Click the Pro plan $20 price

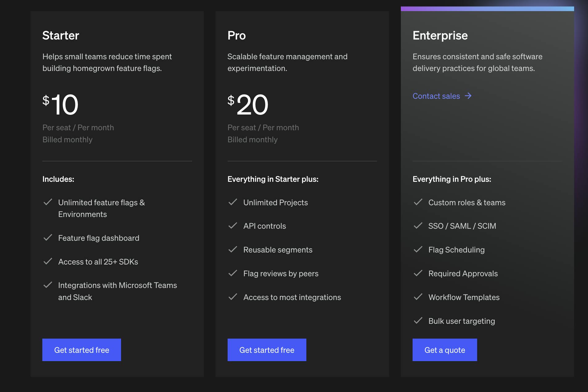248,105
